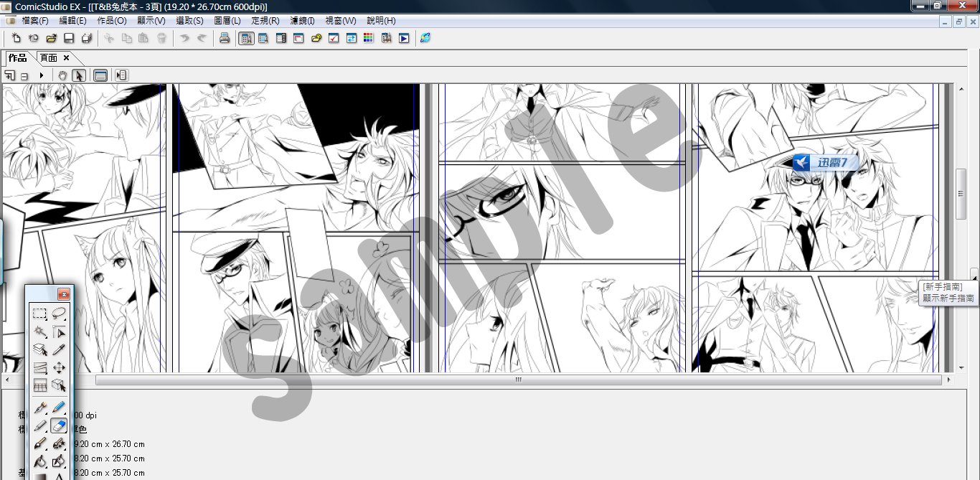Click the paste clipboard icon

pos(144,38)
